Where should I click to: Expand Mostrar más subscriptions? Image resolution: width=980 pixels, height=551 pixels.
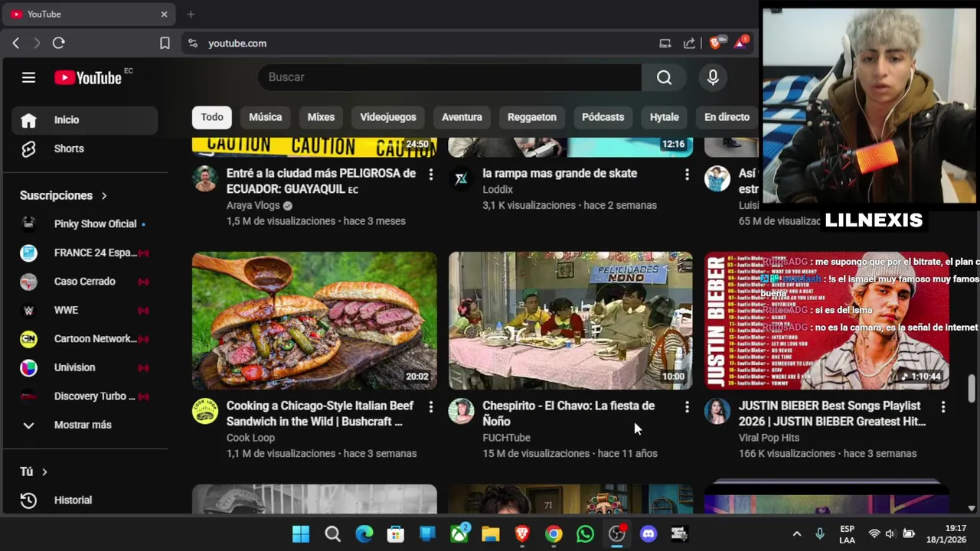coord(84,425)
